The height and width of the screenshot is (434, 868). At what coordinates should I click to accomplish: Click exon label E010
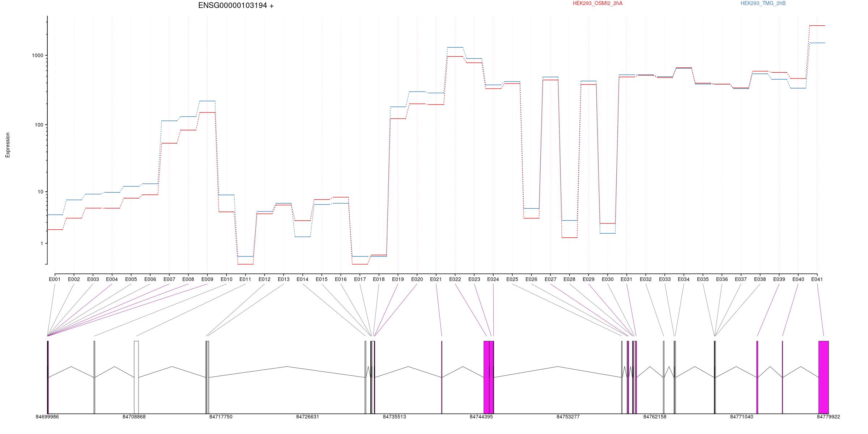coord(226,279)
